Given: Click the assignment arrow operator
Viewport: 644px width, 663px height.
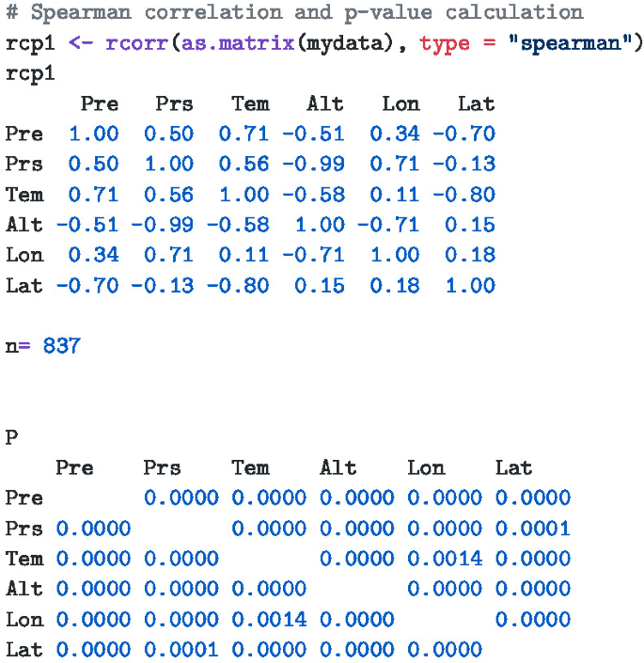Looking at the screenshot, I should 81,43.
